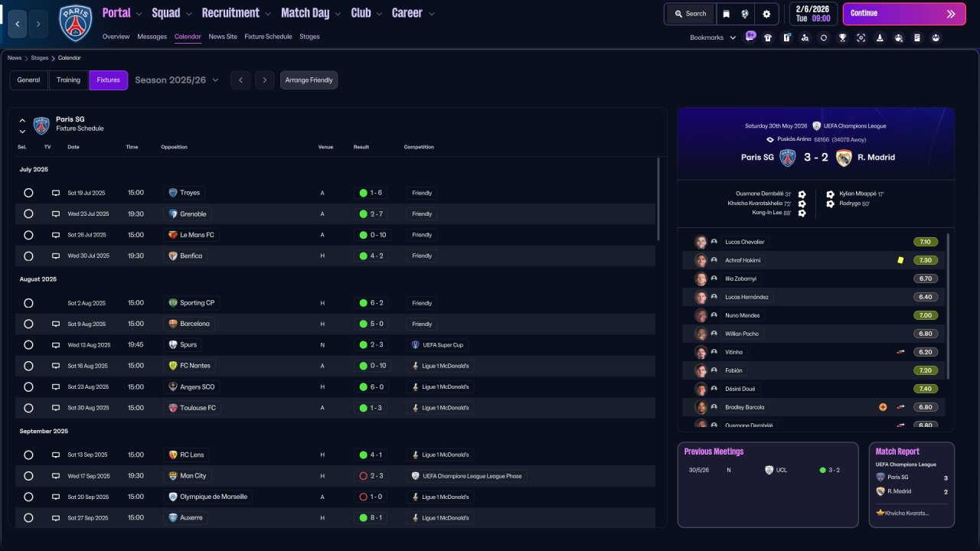Expand the Bookmarks dropdown
The width and height of the screenshot is (980, 551).
(713, 37)
